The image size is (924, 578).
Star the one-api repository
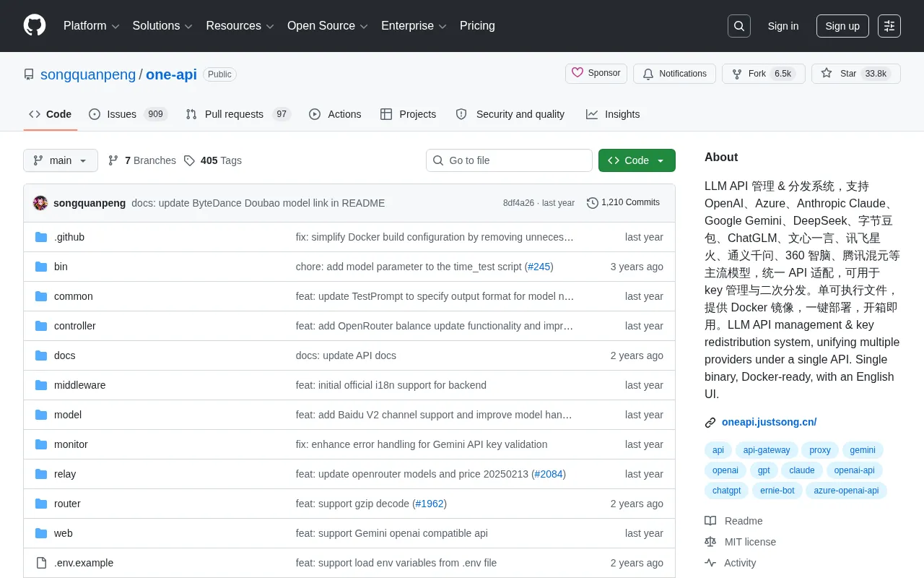[x=856, y=74]
